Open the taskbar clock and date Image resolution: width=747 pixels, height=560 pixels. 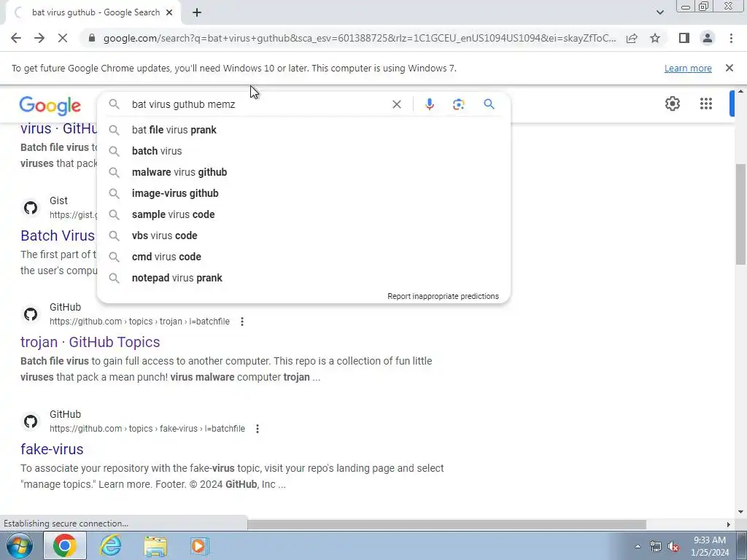point(710,546)
